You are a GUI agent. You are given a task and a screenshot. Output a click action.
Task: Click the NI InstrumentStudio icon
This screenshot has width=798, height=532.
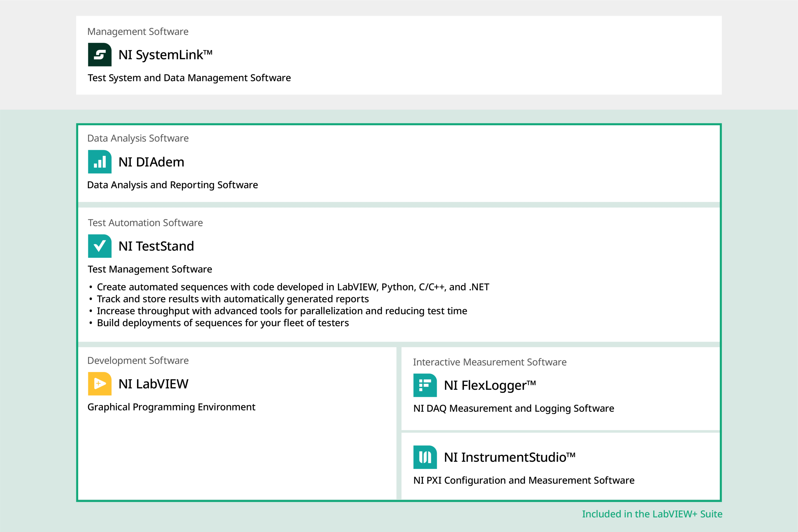coord(425,457)
